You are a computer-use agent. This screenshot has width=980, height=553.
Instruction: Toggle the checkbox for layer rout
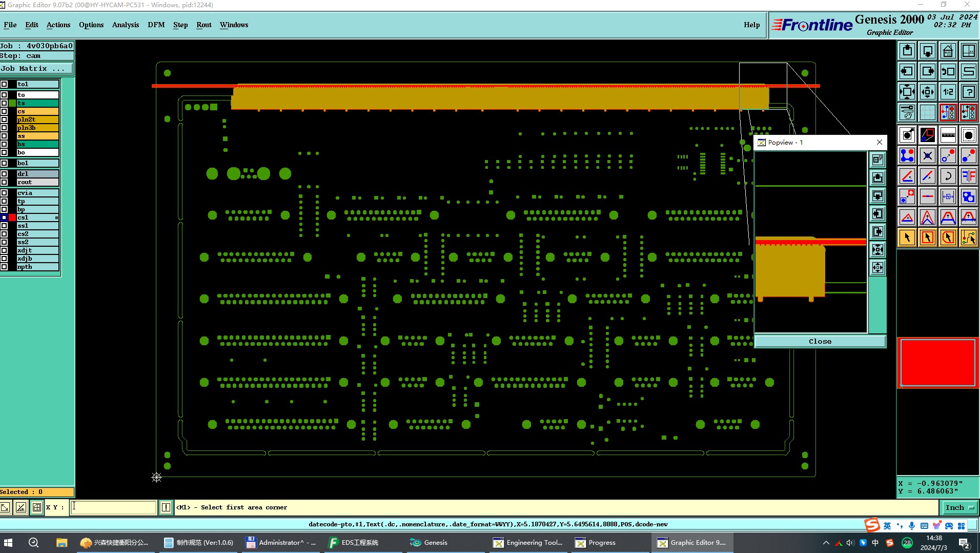(4, 182)
